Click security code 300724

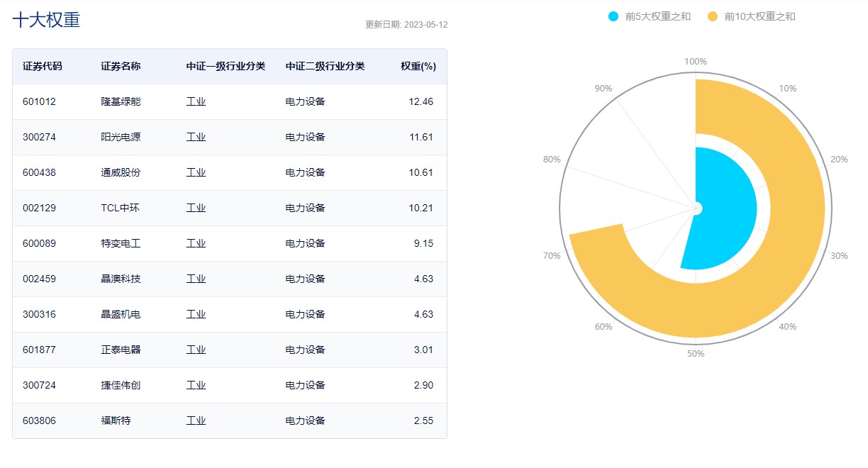pos(39,385)
